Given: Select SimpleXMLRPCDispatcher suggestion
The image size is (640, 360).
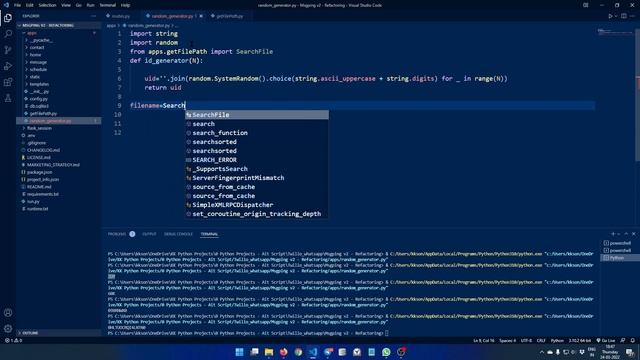Looking at the screenshot, I should (x=257, y=205).
